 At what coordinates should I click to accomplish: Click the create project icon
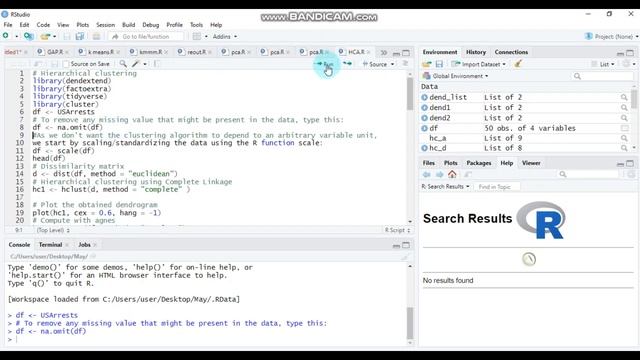pos(29,36)
